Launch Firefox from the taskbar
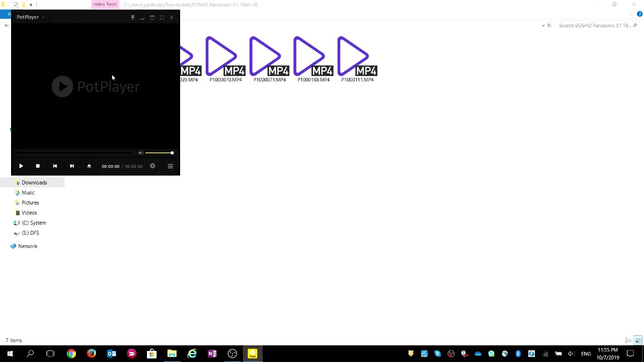Screen dimensions: 644x362 click(91, 353)
